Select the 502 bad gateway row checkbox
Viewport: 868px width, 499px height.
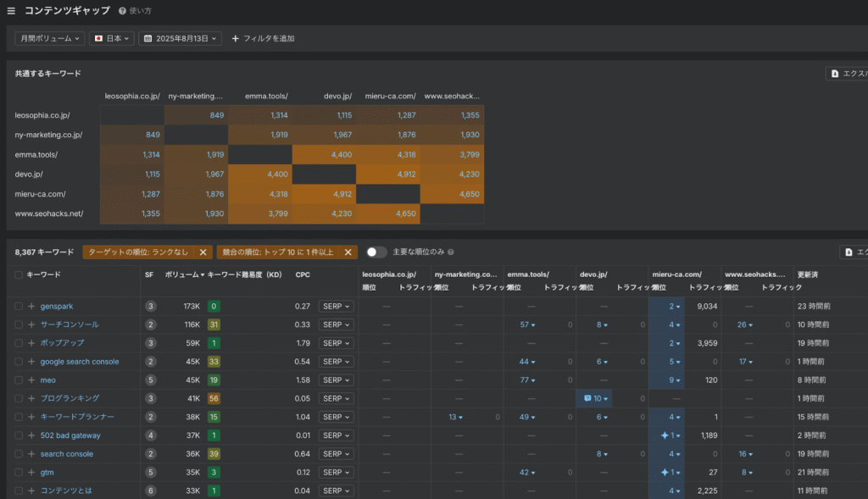[x=19, y=435]
